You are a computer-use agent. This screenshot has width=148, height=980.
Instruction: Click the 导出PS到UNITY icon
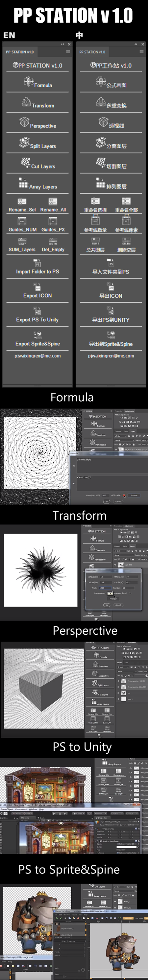click(x=111, y=311)
